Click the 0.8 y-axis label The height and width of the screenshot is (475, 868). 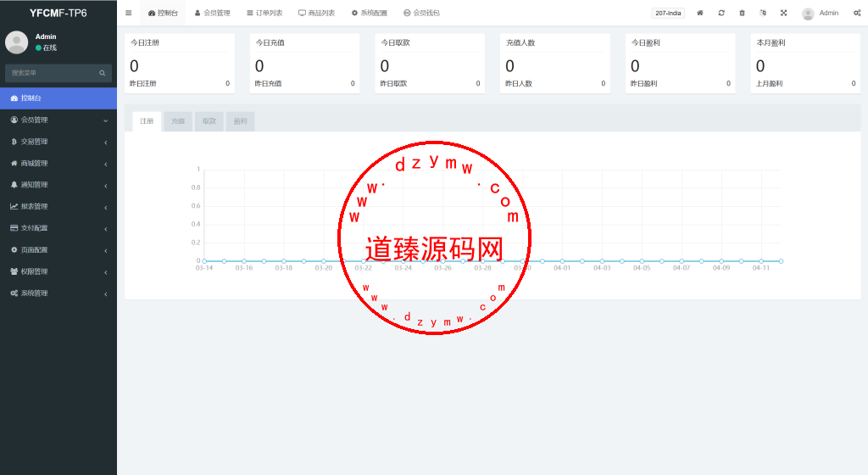[x=196, y=187]
